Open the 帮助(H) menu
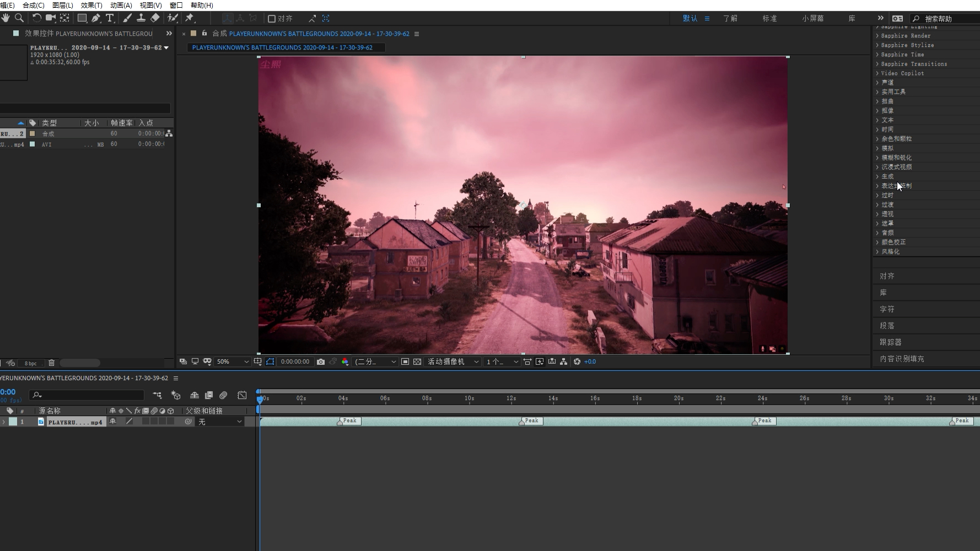This screenshot has width=980, height=551. point(202,5)
